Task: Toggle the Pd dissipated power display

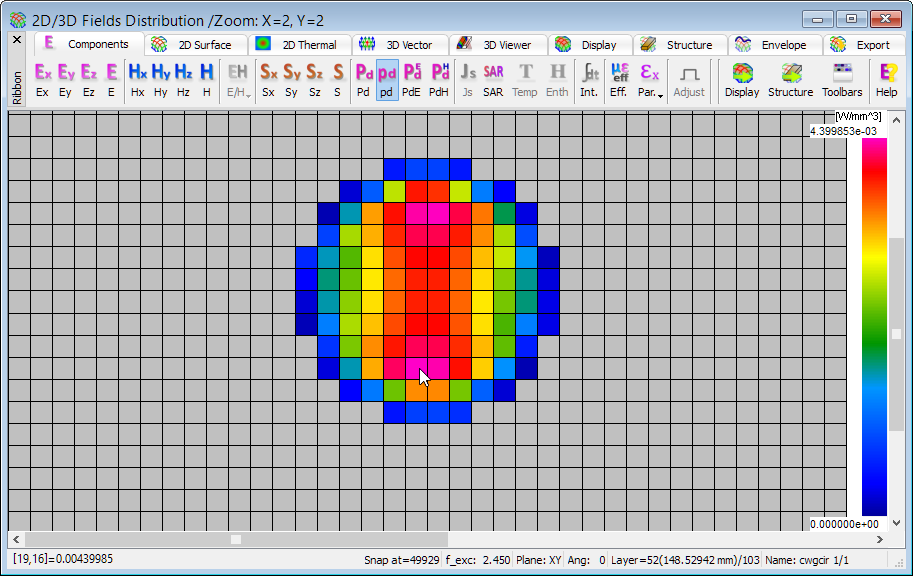Action: (363, 80)
